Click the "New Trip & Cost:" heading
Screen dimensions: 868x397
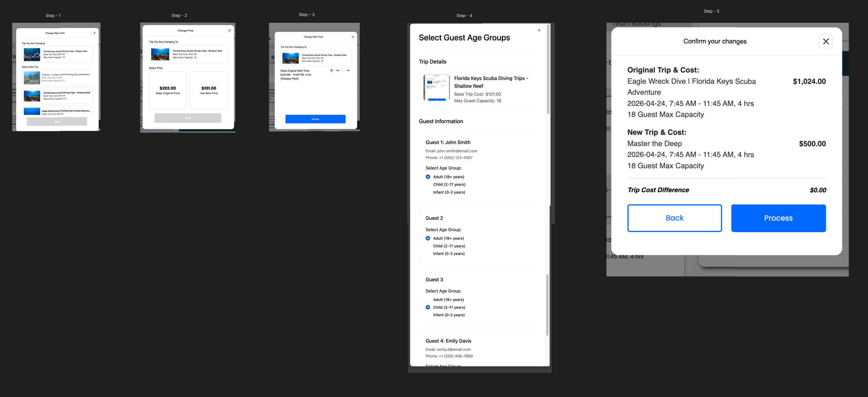(x=657, y=132)
